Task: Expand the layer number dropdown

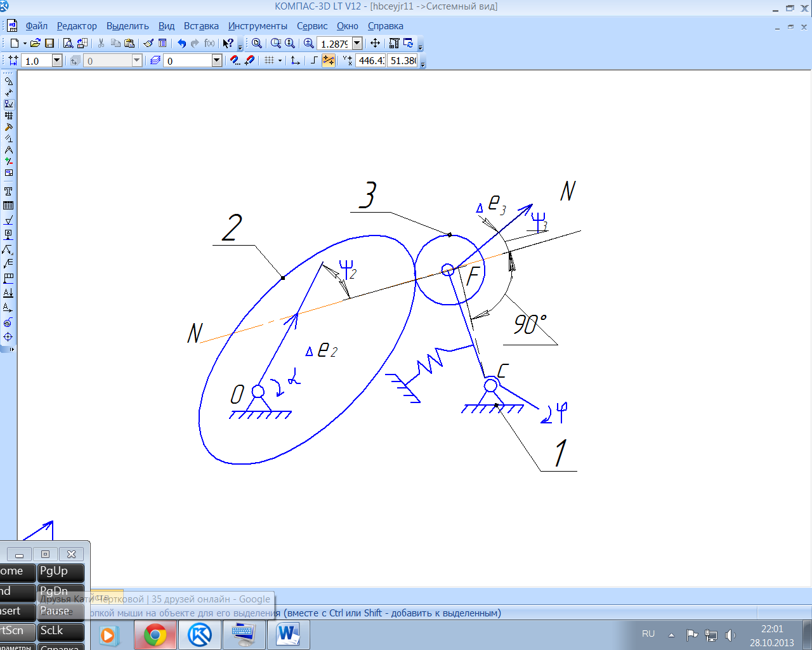Action: pos(217,60)
